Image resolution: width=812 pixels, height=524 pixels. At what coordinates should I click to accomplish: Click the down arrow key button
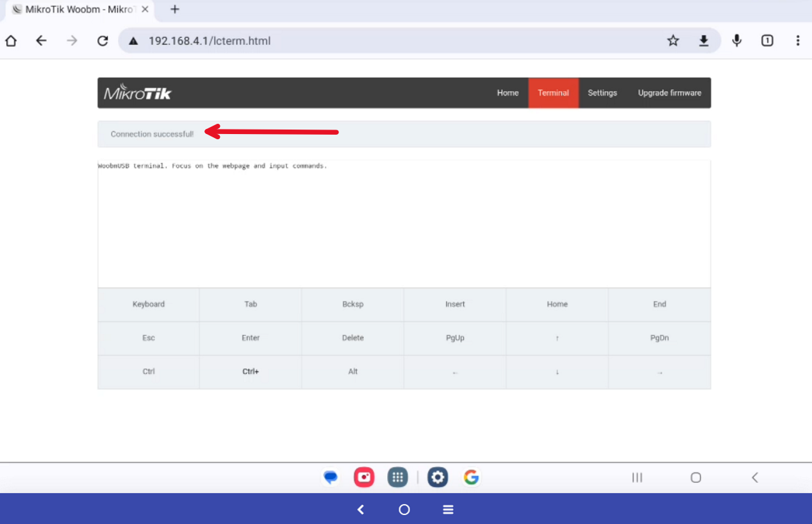click(x=557, y=372)
